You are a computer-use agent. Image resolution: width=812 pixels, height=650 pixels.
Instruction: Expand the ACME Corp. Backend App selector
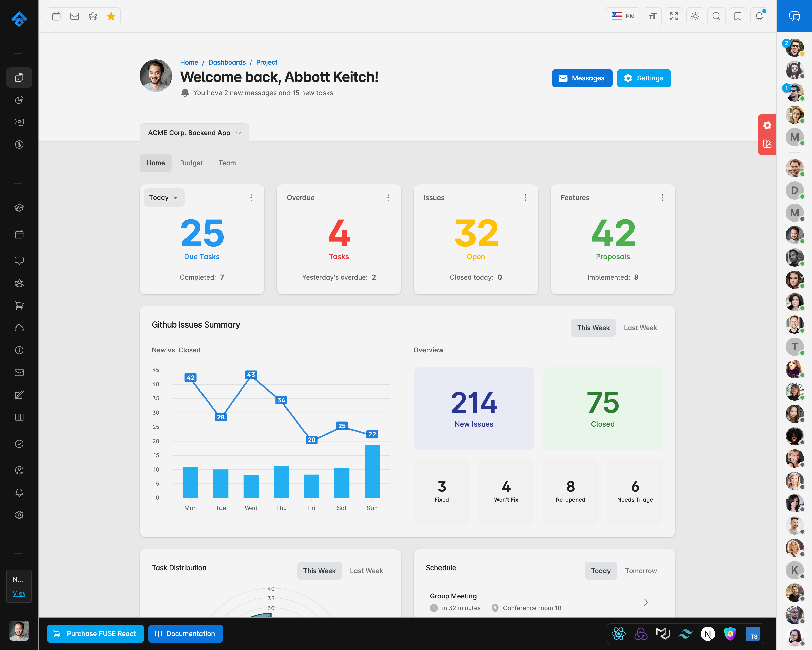click(194, 133)
